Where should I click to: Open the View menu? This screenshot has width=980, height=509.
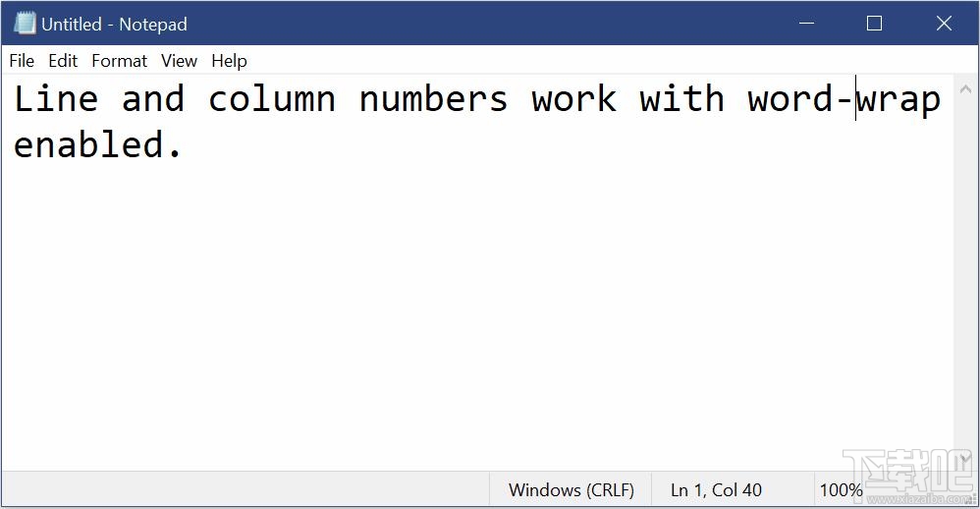pos(179,61)
